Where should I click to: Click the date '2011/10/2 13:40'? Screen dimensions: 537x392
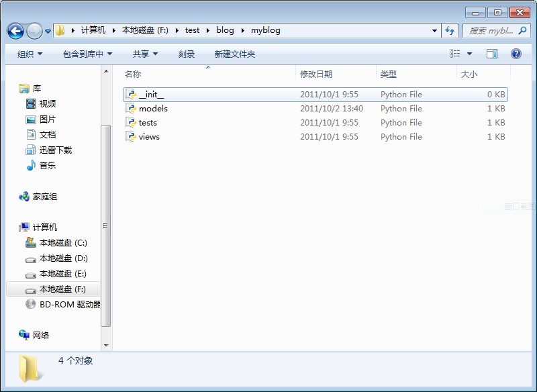pyautogui.click(x=332, y=109)
